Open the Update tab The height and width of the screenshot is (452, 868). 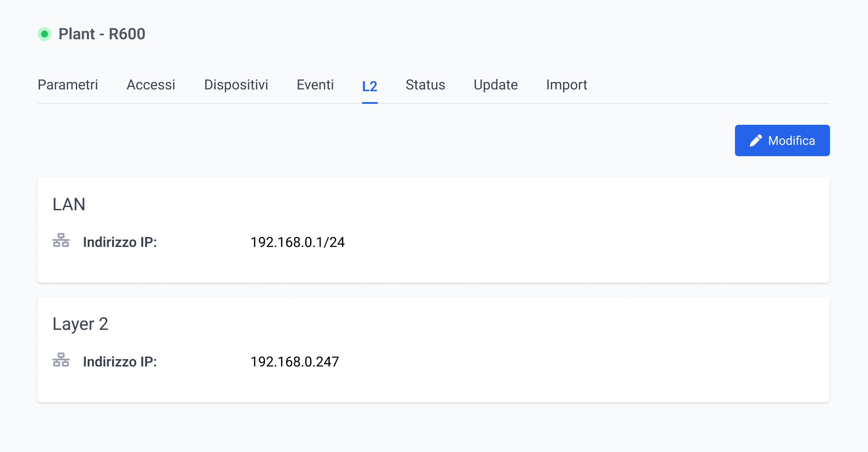(496, 85)
